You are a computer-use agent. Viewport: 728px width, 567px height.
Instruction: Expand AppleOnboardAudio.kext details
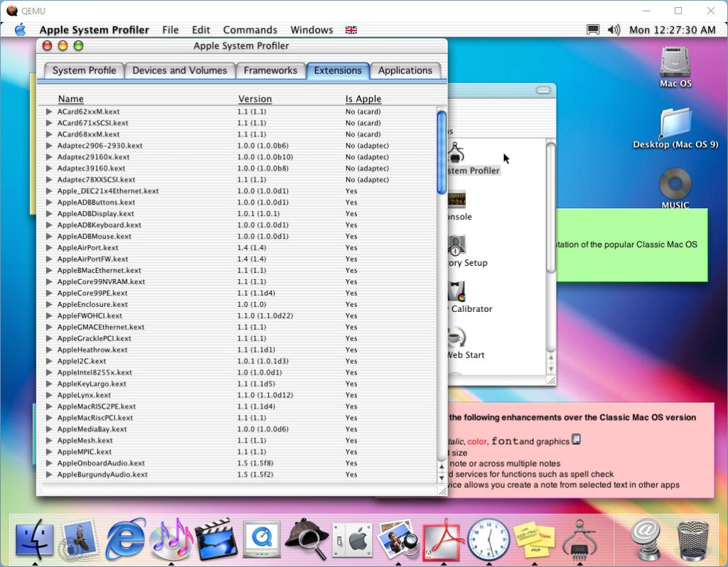pyautogui.click(x=49, y=463)
